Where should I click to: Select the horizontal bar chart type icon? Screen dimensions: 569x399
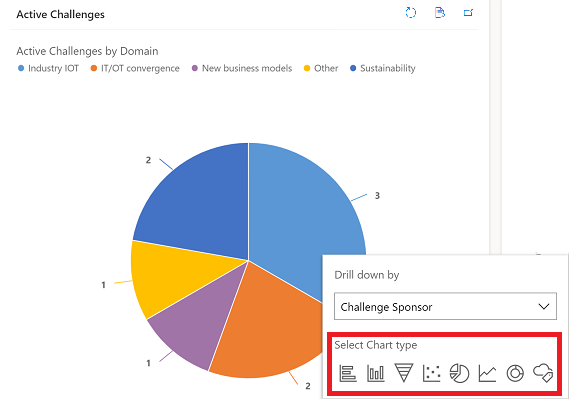click(x=348, y=373)
